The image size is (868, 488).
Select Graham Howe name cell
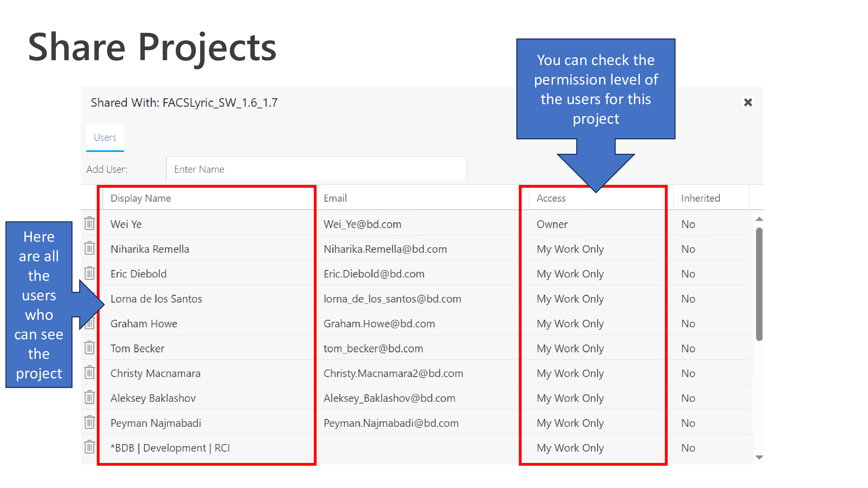(x=144, y=324)
